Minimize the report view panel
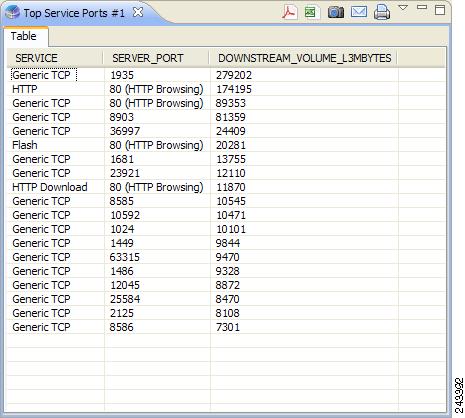The width and height of the screenshot is (465, 418). pos(422,7)
